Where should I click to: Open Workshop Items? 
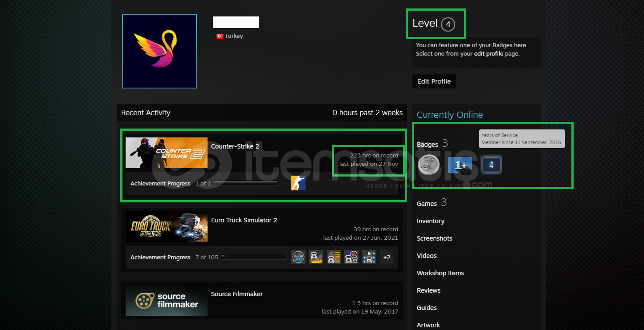click(440, 273)
